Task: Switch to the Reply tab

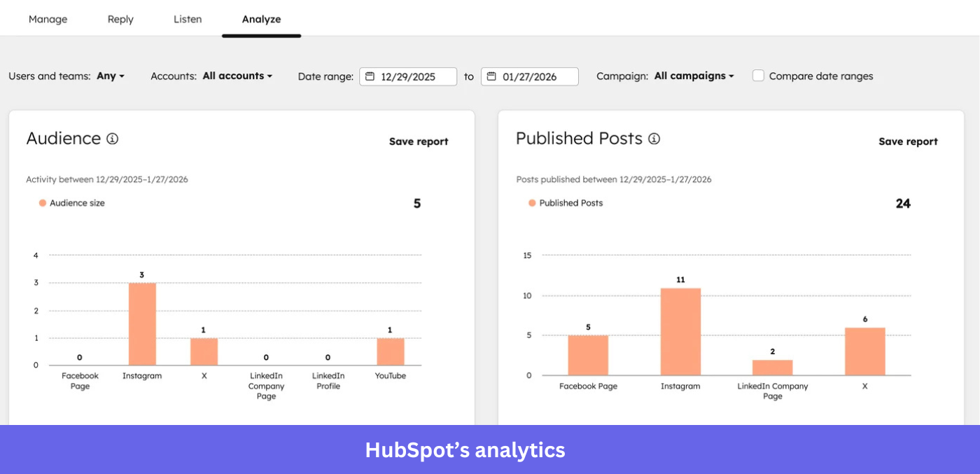Action: (x=120, y=19)
